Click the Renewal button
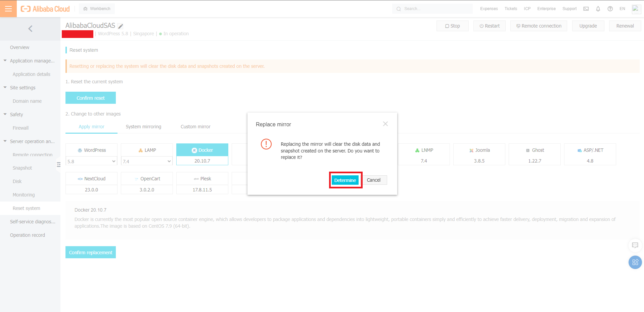The image size is (644, 312). click(625, 26)
